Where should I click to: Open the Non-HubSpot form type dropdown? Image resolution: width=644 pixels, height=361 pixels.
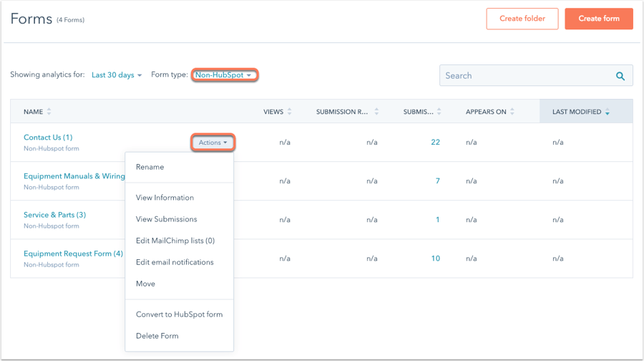click(x=223, y=74)
